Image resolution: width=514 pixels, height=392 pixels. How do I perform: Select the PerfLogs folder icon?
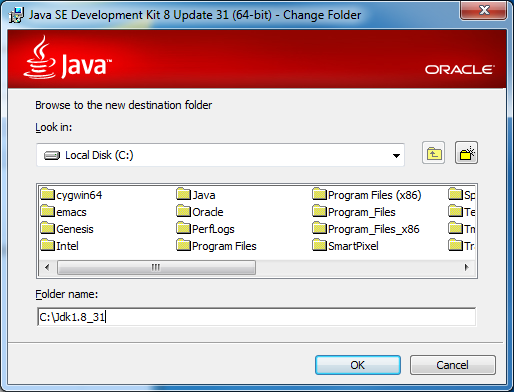[x=183, y=228]
